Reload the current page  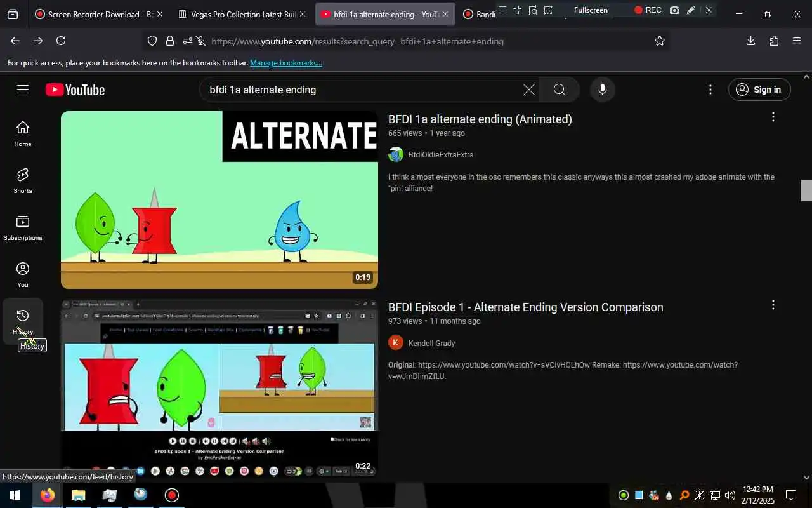point(61,41)
